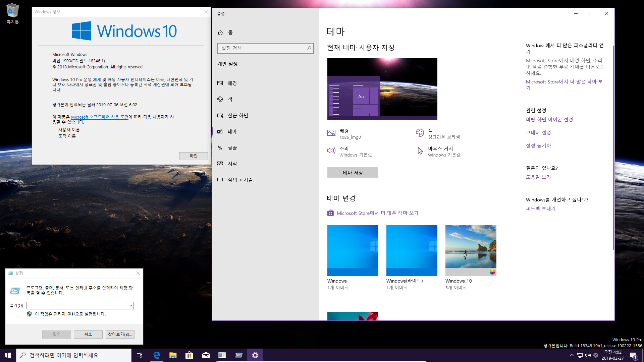Image resolution: width=644 pixels, height=362 pixels.
Task: Click the Settings window vertical scrollbar
Action: (613, 147)
